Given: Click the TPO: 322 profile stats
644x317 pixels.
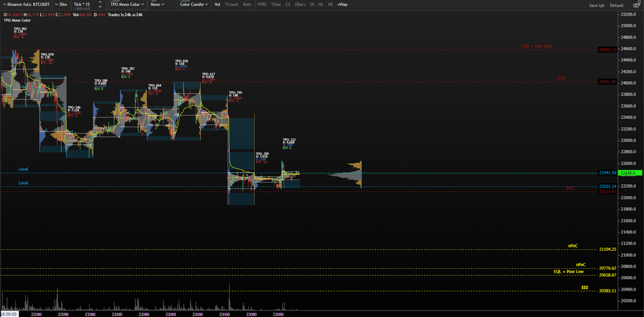Looking at the screenshot, I should click(289, 143).
